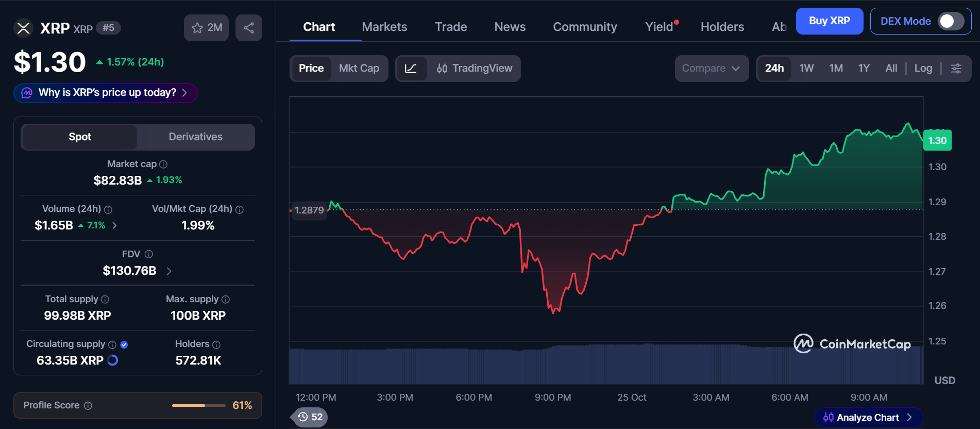This screenshot has width=980, height=429.
Task: Open the News tab
Action: [510, 27]
